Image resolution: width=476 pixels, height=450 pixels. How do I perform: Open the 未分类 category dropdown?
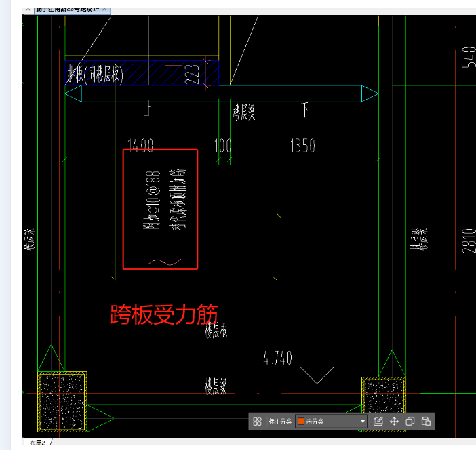pyautogui.click(x=331, y=421)
